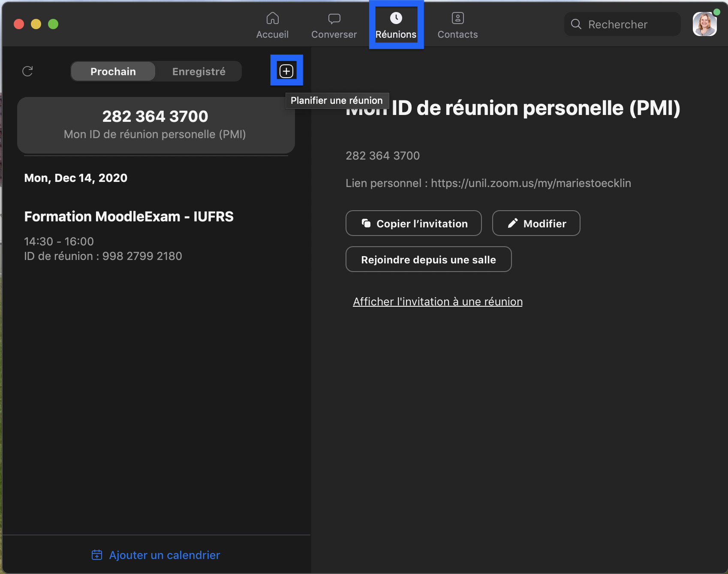Click the Modifier button
The width and height of the screenshot is (728, 574).
pos(536,224)
